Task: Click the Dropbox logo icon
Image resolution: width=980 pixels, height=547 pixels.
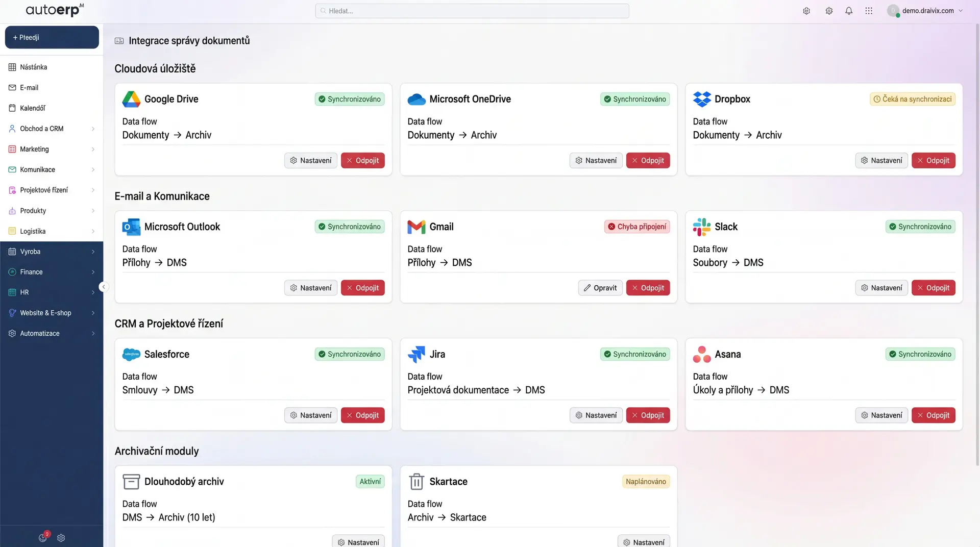Action: click(x=702, y=99)
